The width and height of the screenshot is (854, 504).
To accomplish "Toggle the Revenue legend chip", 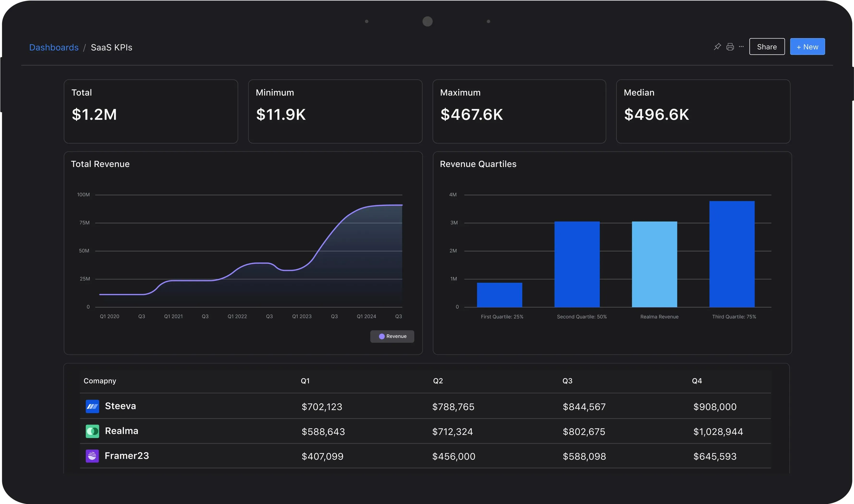I will [x=392, y=336].
